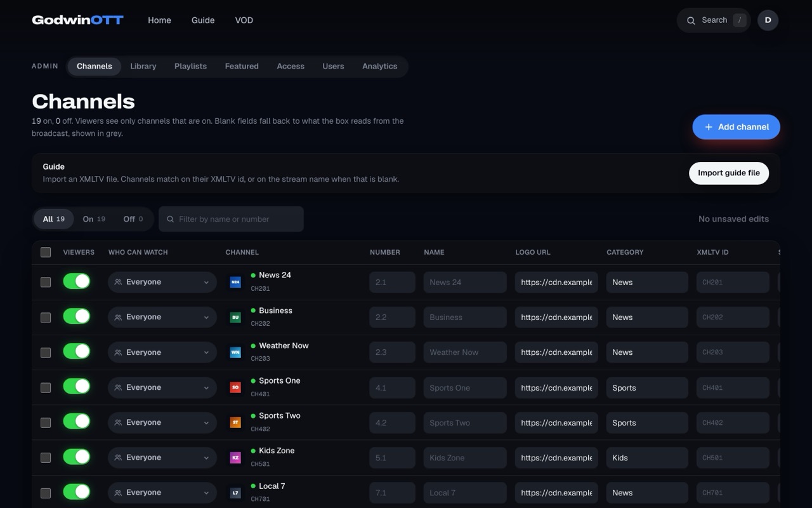Edit the Number field for News 24

click(392, 282)
